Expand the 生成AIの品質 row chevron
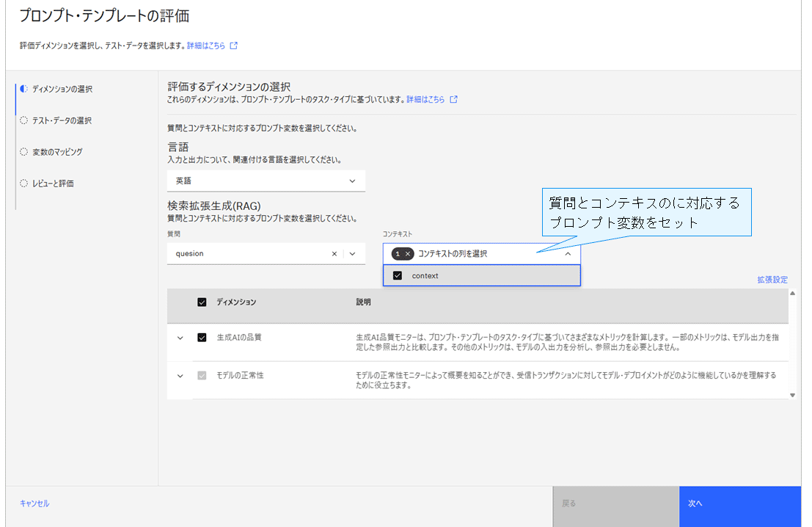The image size is (812, 527). coord(180,338)
